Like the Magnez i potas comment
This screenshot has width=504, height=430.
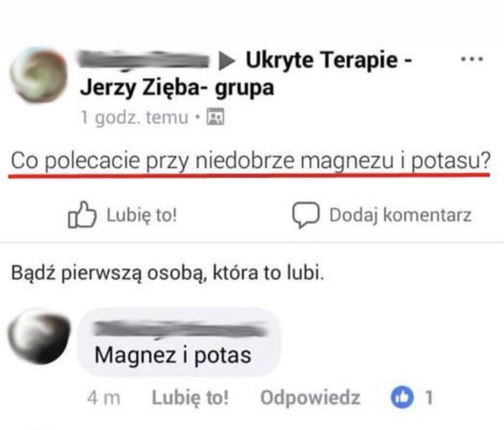click(x=190, y=398)
